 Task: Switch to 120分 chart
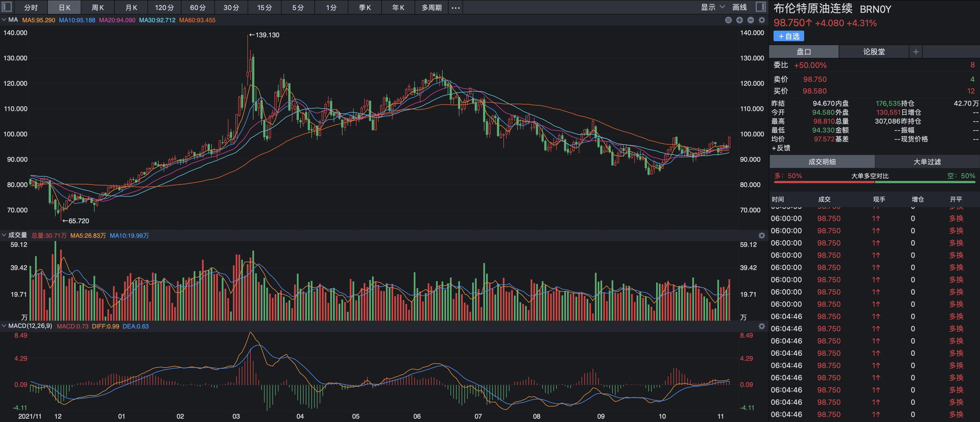pyautogui.click(x=164, y=8)
